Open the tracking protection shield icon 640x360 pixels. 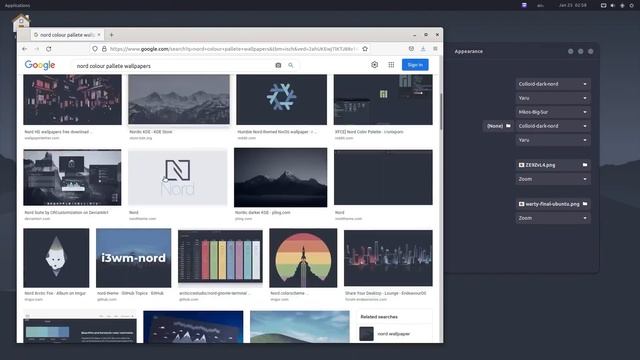95,49
